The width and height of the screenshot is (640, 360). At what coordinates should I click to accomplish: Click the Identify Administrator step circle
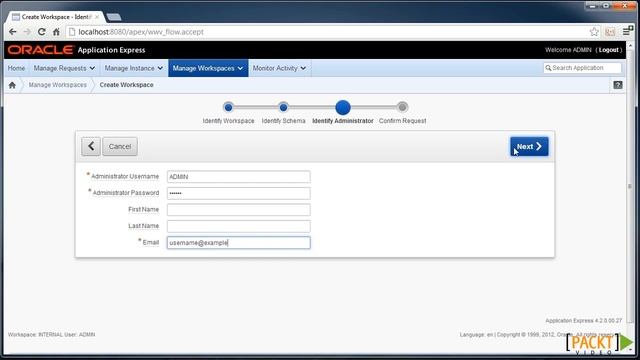tap(343, 107)
